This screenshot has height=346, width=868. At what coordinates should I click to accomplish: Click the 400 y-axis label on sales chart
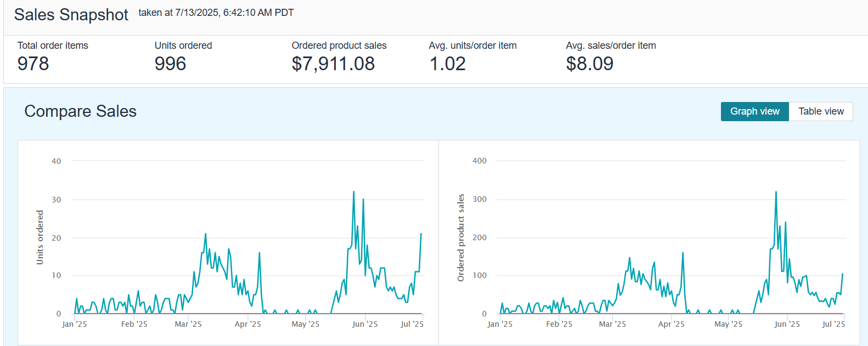(479, 161)
